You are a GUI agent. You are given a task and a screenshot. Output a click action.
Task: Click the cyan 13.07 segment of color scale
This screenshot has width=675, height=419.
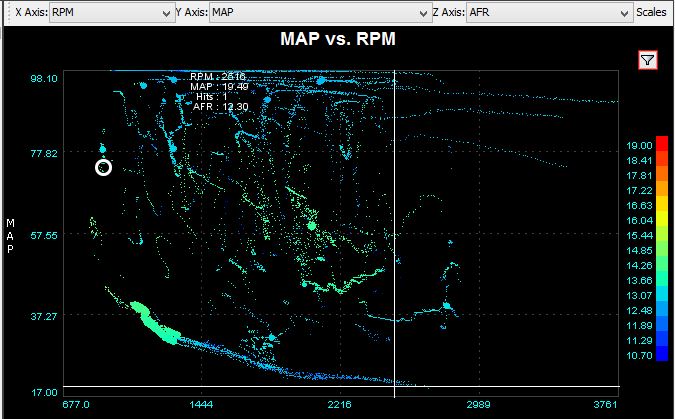pos(662,295)
